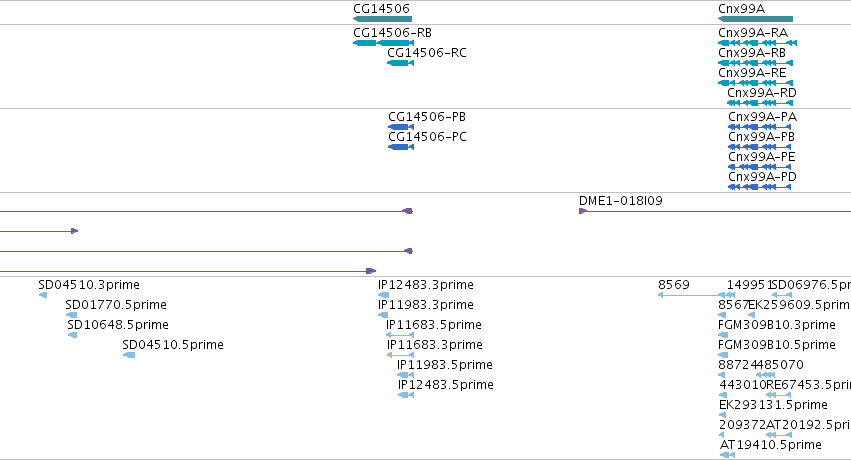Image resolution: width=851 pixels, height=460 pixels.
Task: Click the Cnx99A-RA transcript glyph
Action: click(757, 43)
